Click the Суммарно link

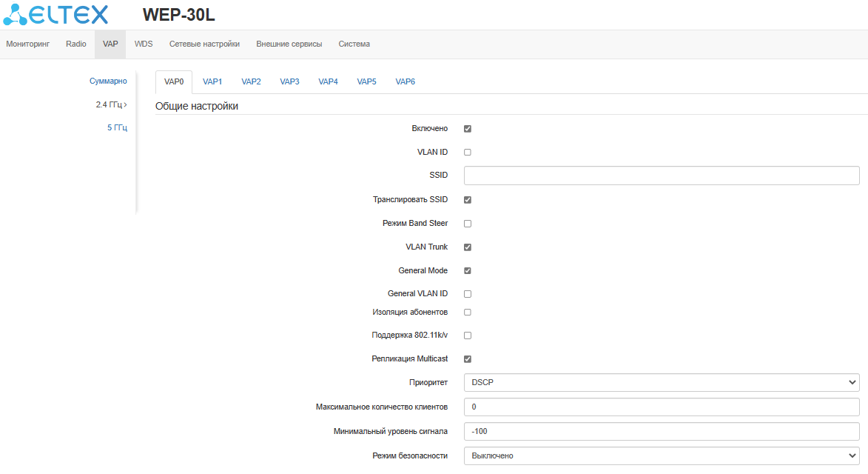[108, 81]
